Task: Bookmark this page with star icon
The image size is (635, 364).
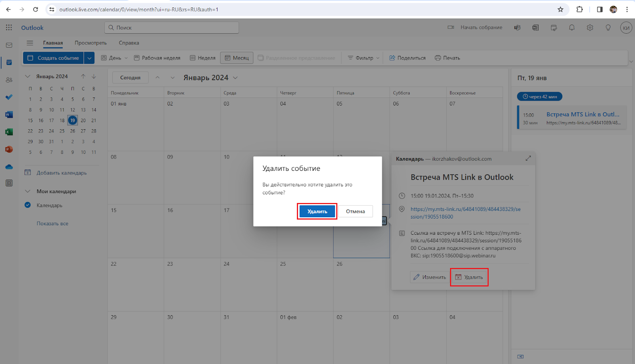Action: tap(560, 10)
